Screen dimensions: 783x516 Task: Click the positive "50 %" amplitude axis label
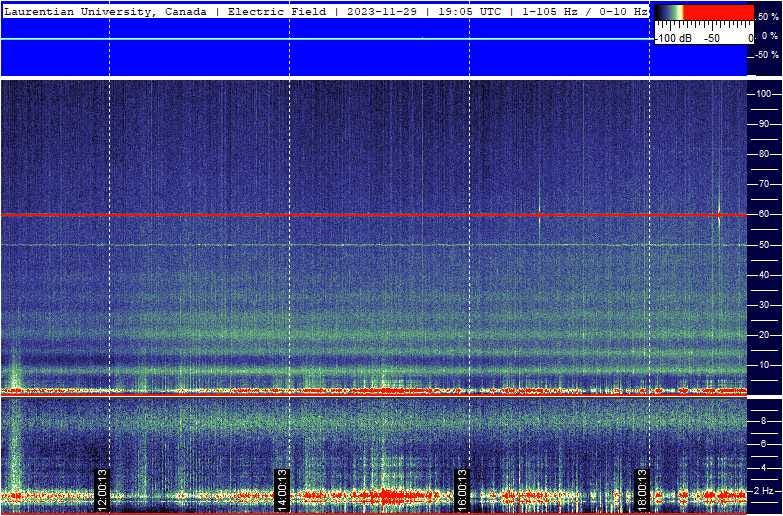coord(769,17)
